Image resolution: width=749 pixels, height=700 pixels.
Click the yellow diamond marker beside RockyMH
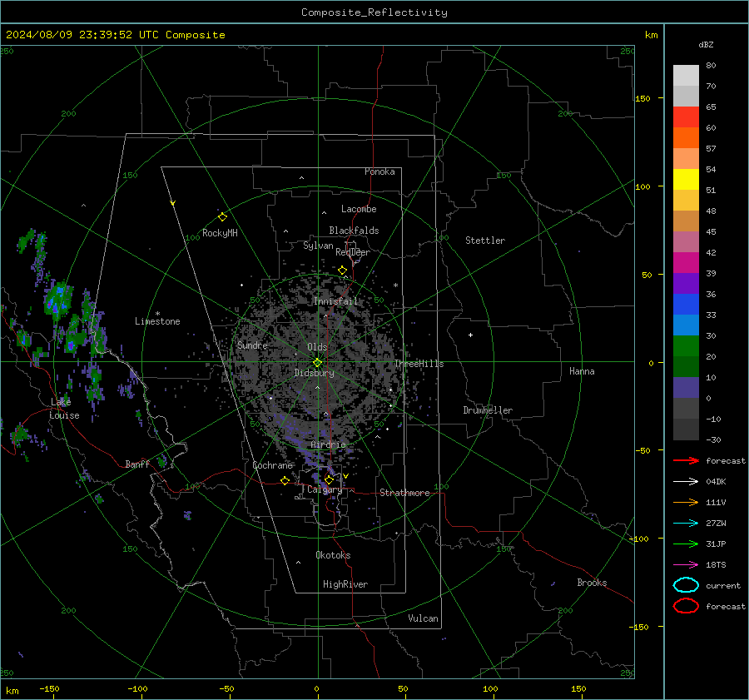point(222,217)
